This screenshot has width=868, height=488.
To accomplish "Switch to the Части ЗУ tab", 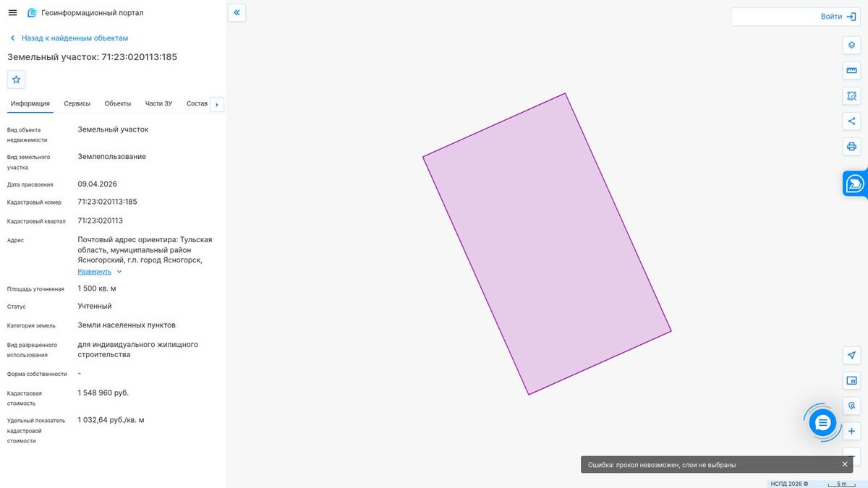I will coord(158,103).
